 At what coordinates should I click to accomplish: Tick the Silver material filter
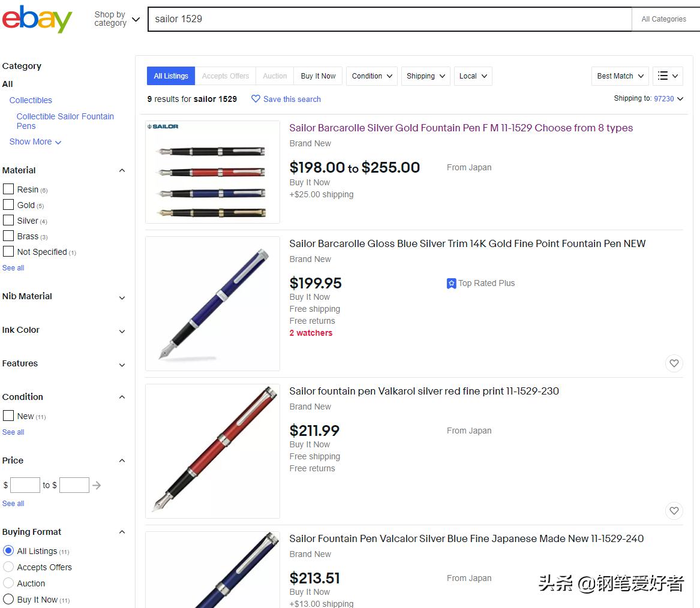click(x=8, y=220)
